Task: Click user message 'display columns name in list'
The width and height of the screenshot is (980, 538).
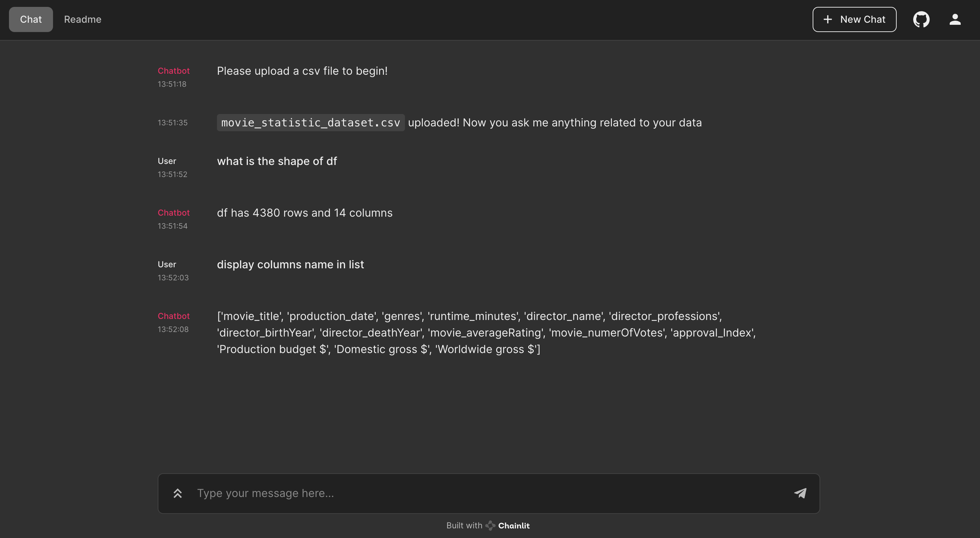Action: 290,265
